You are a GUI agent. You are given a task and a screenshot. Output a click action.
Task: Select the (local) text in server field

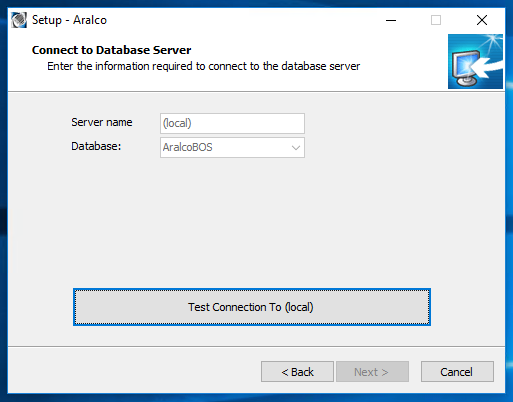point(177,123)
